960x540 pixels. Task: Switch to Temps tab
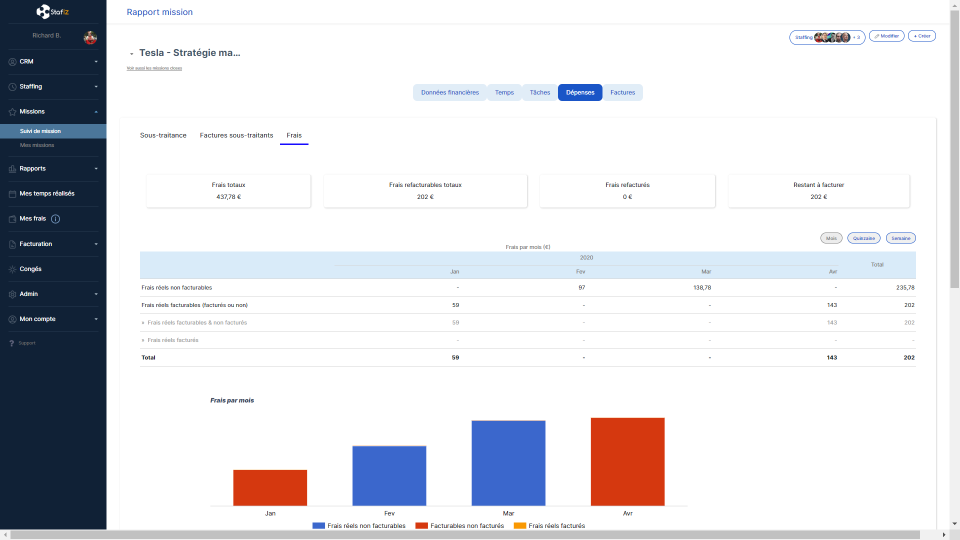point(504,92)
